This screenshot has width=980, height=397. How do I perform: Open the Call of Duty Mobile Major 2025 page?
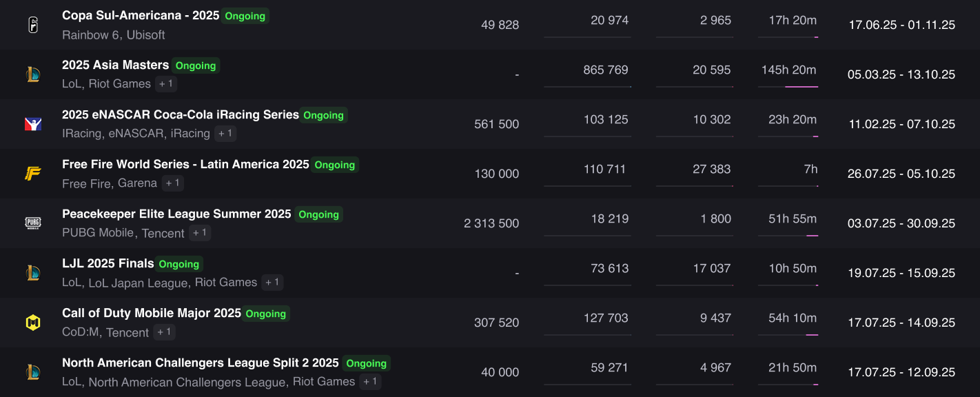click(x=152, y=313)
